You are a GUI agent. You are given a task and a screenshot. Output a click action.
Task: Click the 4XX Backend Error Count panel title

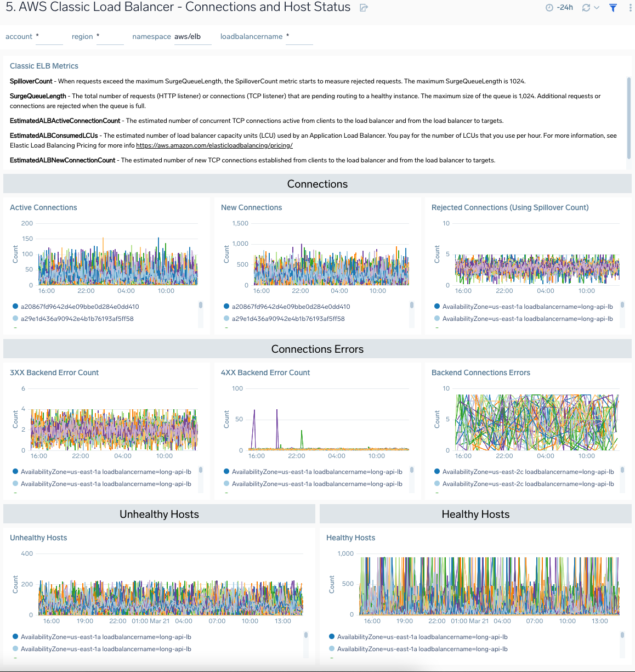[x=265, y=372]
